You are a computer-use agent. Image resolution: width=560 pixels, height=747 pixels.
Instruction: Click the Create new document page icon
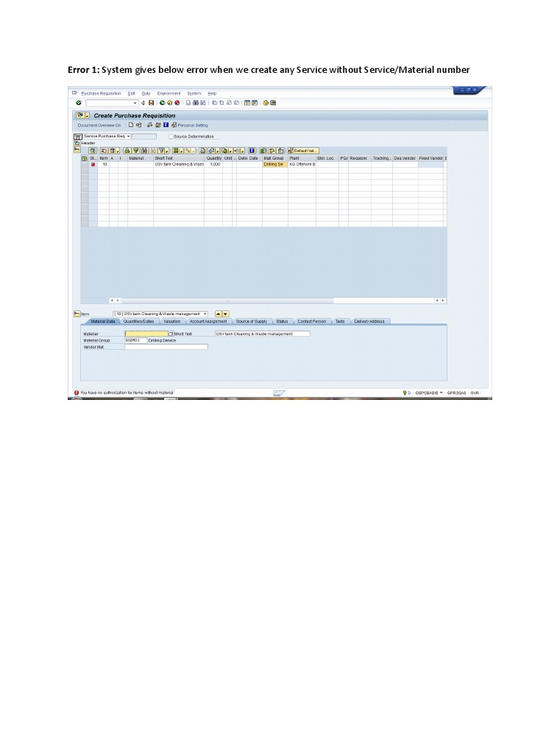click(x=131, y=125)
